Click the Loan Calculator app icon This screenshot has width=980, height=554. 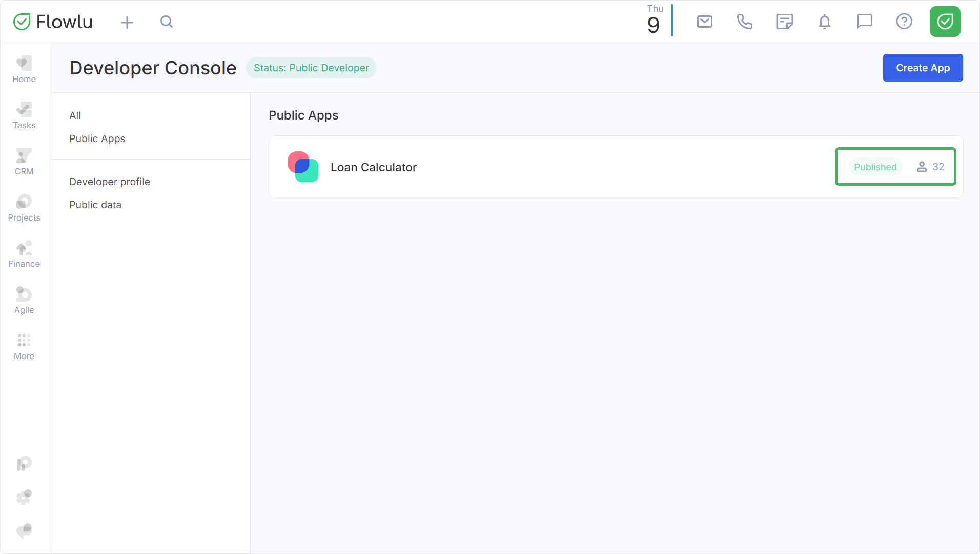303,167
